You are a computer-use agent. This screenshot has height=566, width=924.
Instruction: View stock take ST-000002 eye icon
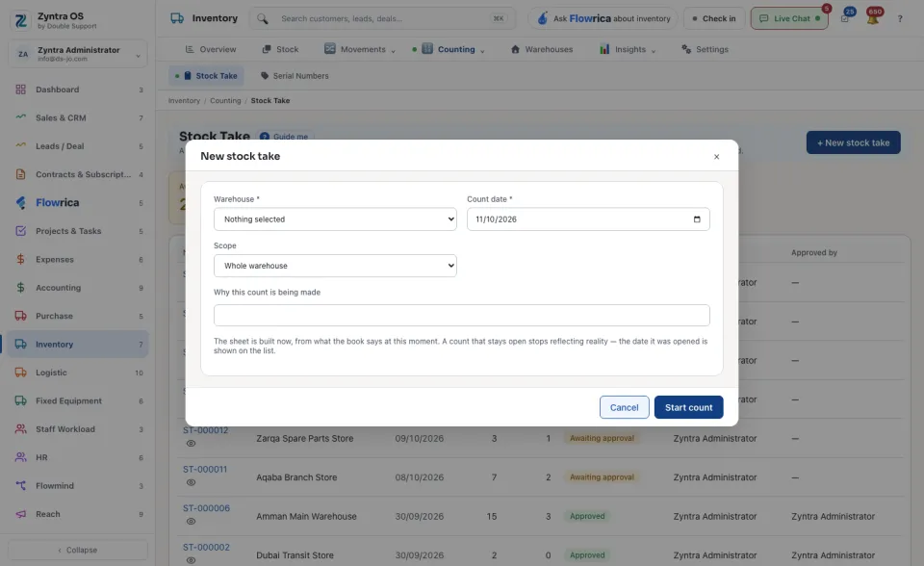191,560
